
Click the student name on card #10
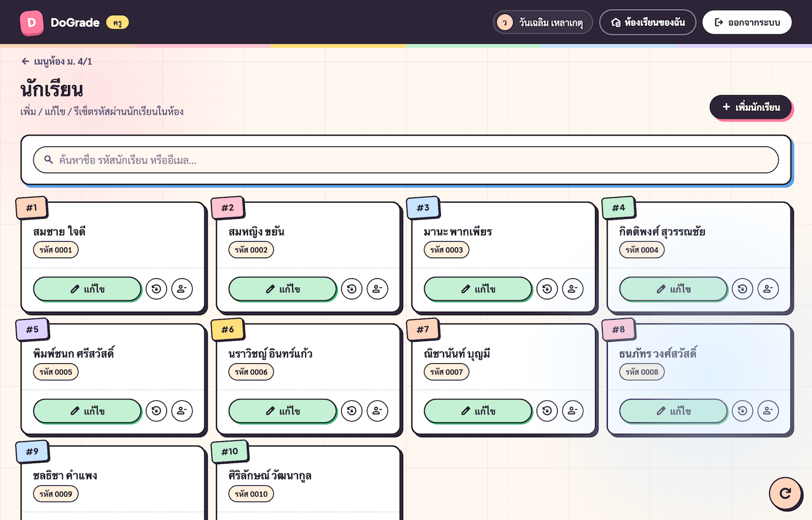(270, 475)
